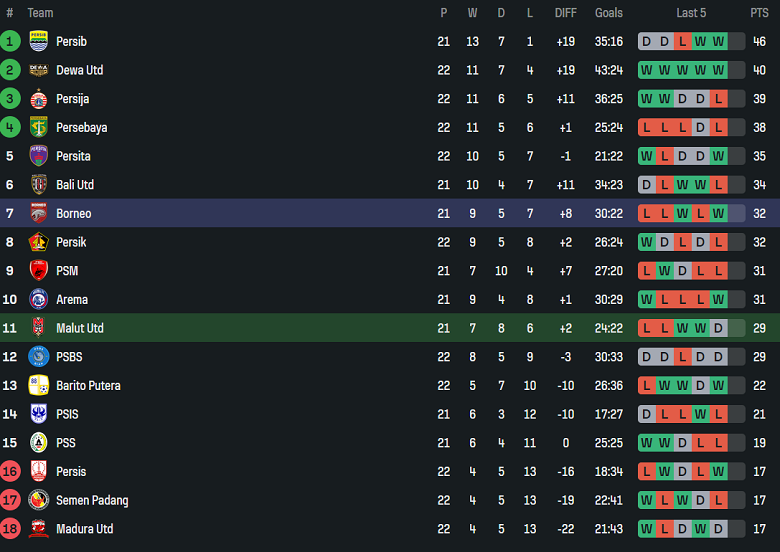Screen dimensions: 780x552
Task: Click the red position 18 relegation badge
Action: (10, 529)
